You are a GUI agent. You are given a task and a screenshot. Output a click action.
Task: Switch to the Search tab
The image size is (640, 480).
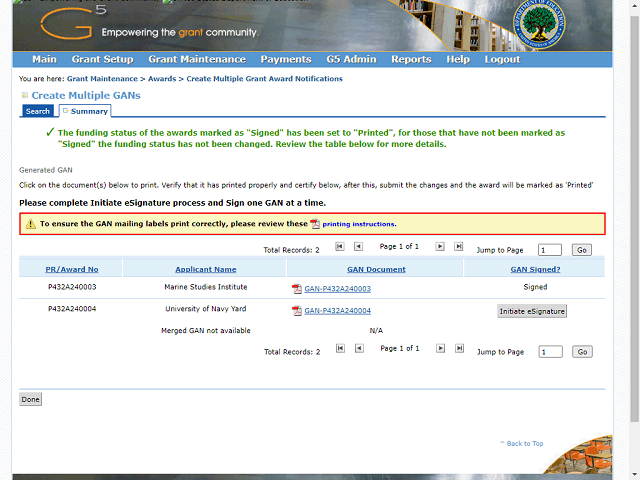(x=38, y=111)
